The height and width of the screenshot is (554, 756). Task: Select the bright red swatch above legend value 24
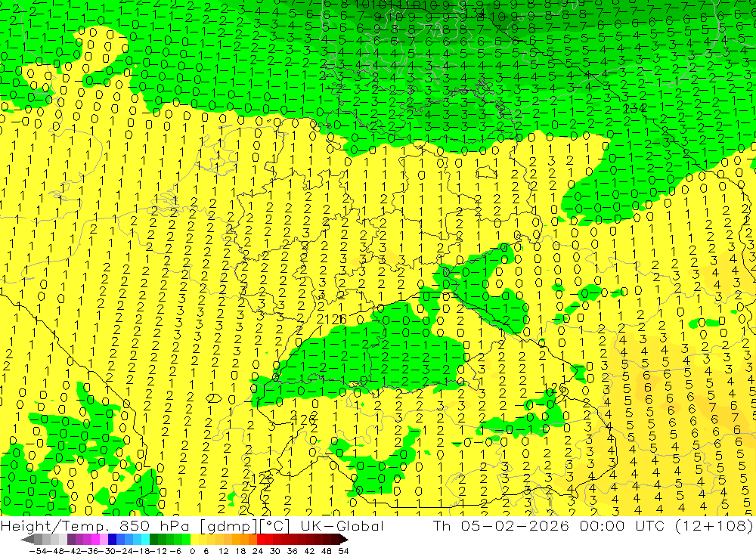(261, 540)
